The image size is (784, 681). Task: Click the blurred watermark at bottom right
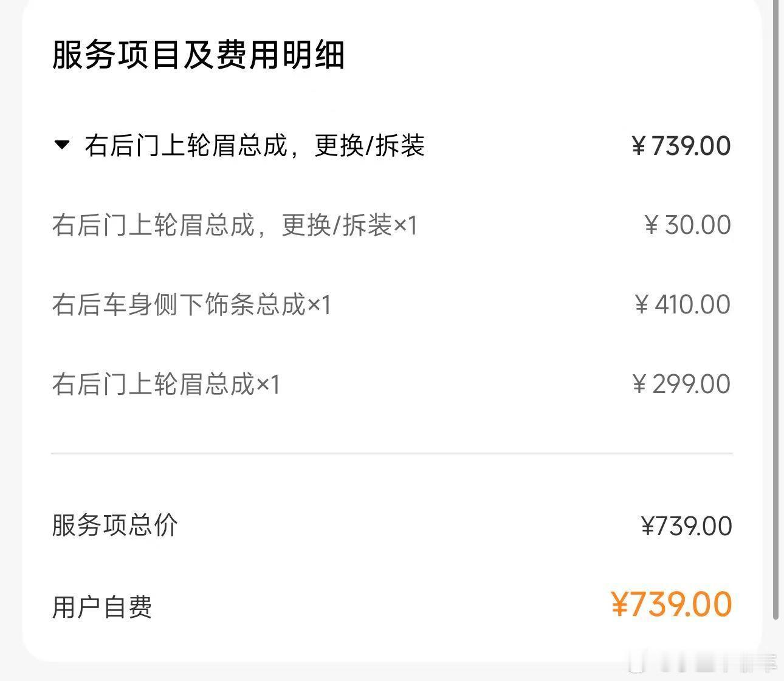705,663
